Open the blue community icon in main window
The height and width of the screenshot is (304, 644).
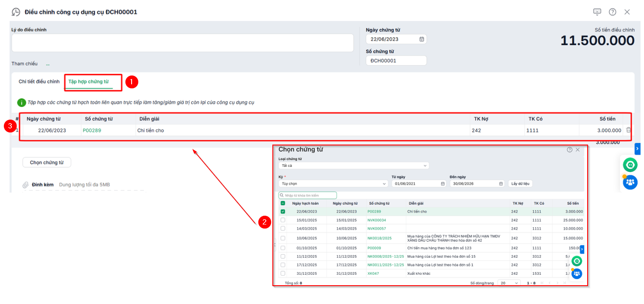[630, 182]
